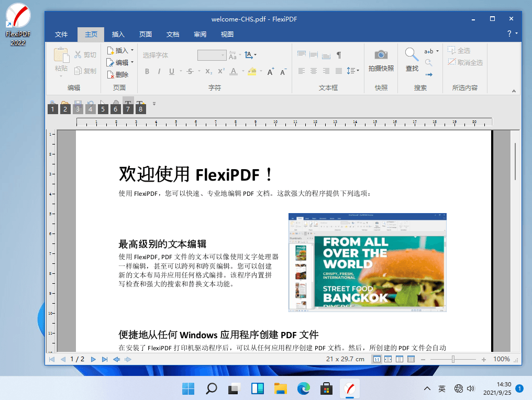Click the magnifying glass Find icon
The height and width of the screenshot is (400, 532).
coord(411,54)
